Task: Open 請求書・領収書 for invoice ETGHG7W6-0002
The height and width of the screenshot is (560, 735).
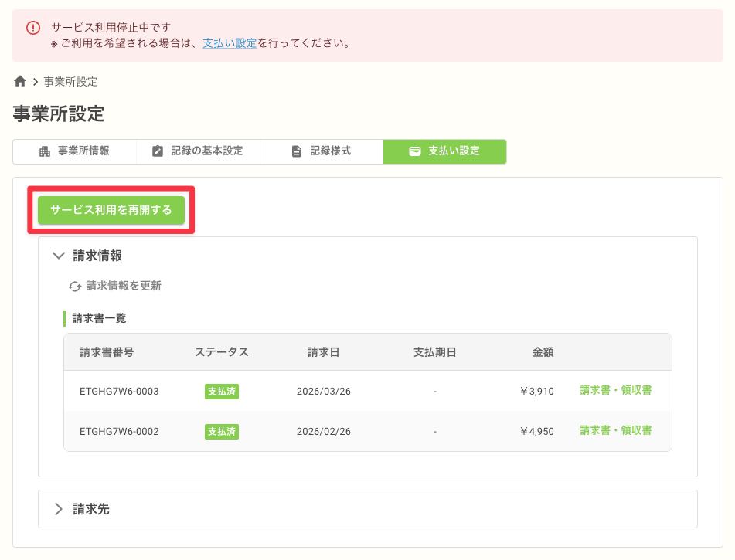Action: click(x=616, y=432)
